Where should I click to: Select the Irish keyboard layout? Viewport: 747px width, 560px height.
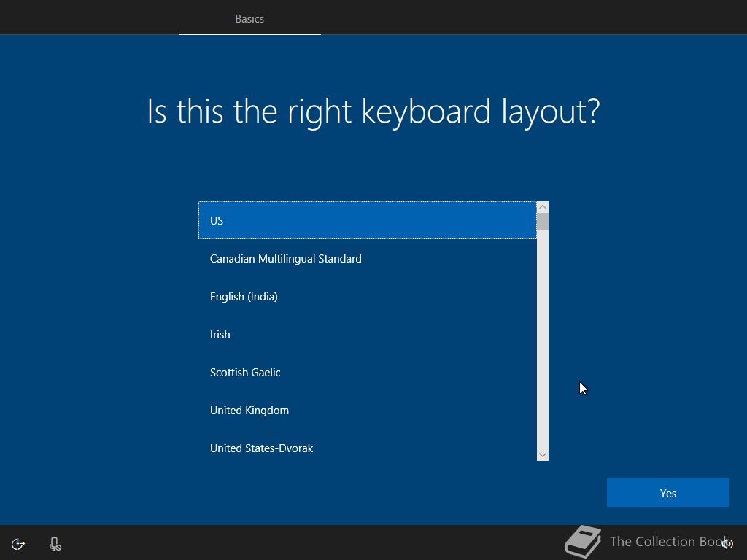(x=368, y=334)
